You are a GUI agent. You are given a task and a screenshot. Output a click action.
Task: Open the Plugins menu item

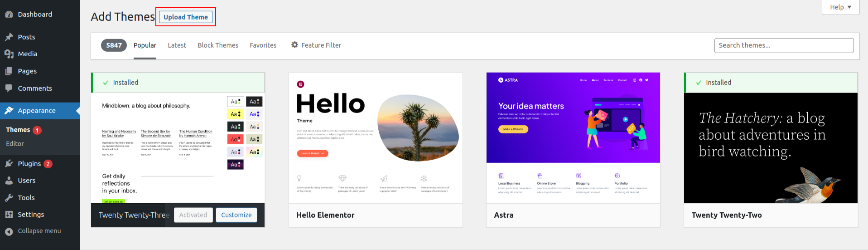coord(40,164)
